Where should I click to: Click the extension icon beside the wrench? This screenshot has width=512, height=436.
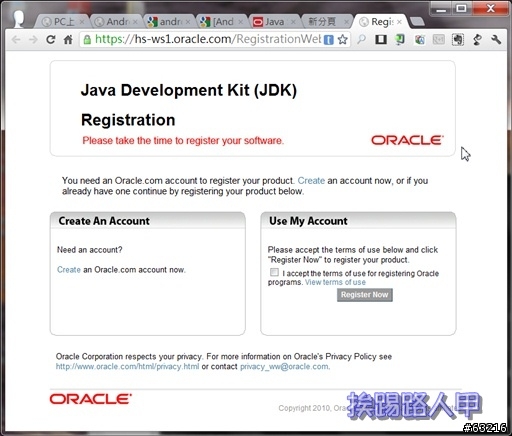(477, 40)
